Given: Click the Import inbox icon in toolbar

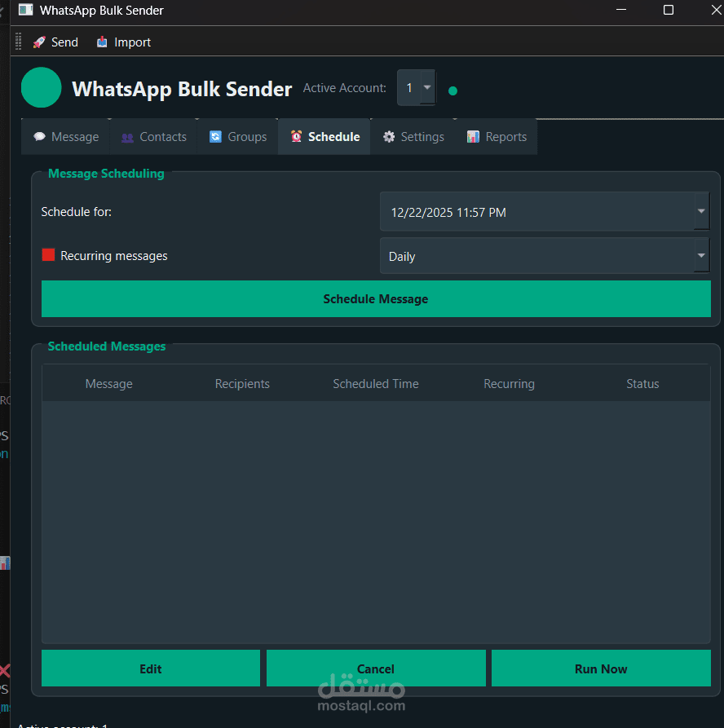Looking at the screenshot, I should coord(102,42).
